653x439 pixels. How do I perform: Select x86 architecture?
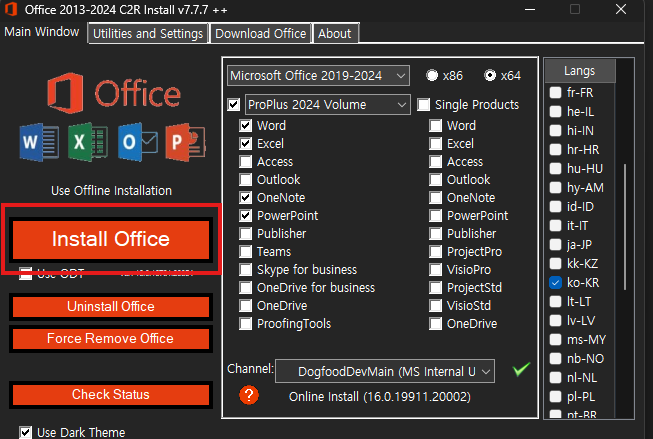(432, 75)
